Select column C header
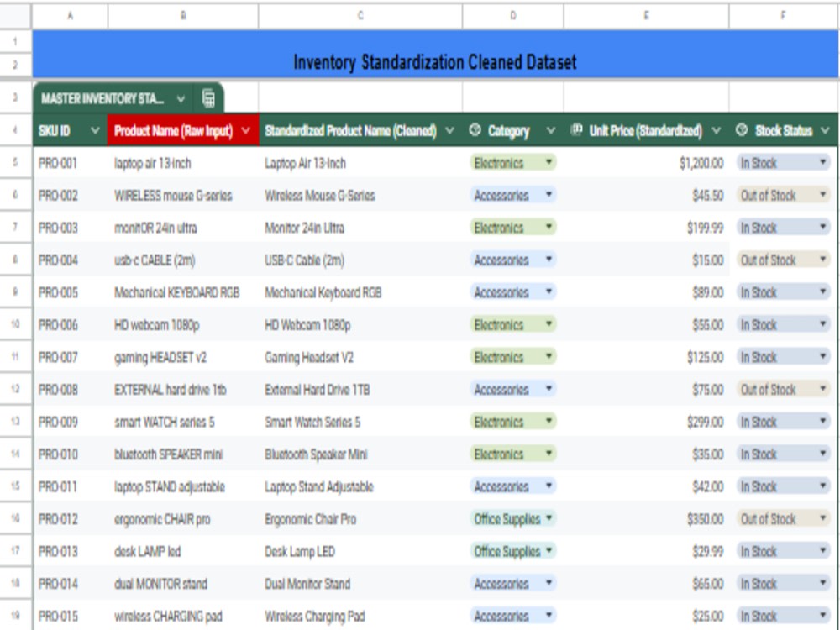This screenshot has width=840, height=630. click(x=360, y=16)
